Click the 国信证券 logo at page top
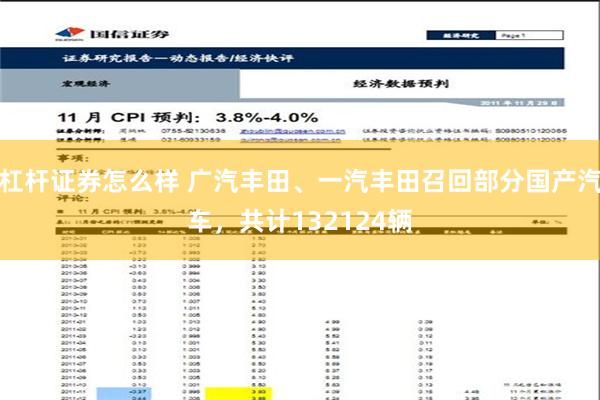Screen dimensions: 600x400 [x=112, y=34]
